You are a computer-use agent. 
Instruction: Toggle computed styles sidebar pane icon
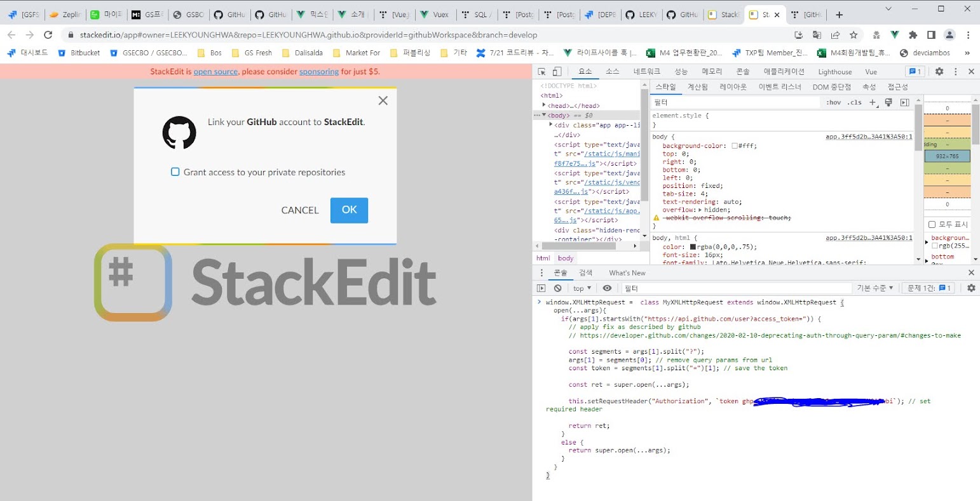[904, 102]
